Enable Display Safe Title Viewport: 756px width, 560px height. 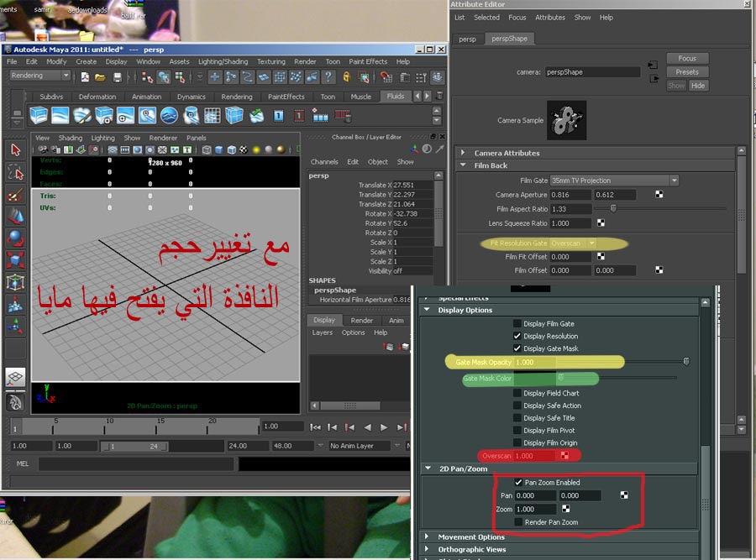pos(517,418)
